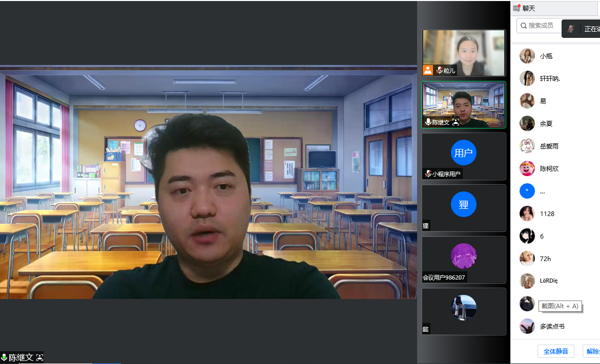The height and width of the screenshot is (364, 600).
Task: Click muted microphone icon on 粒儿's tile
Action: click(x=439, y=71)
